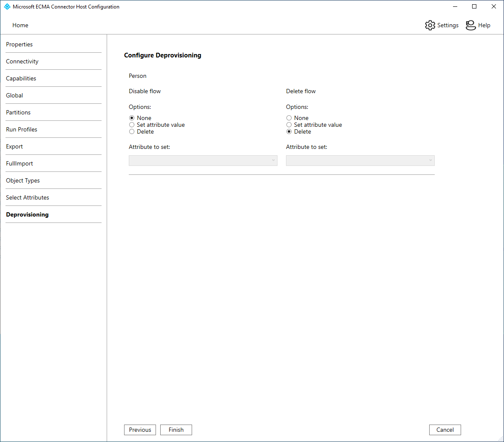Click the Configure Deprovisioning heading
Image resolution: width=504 pixels, height=442 pixels.
(x=163, y=55)
